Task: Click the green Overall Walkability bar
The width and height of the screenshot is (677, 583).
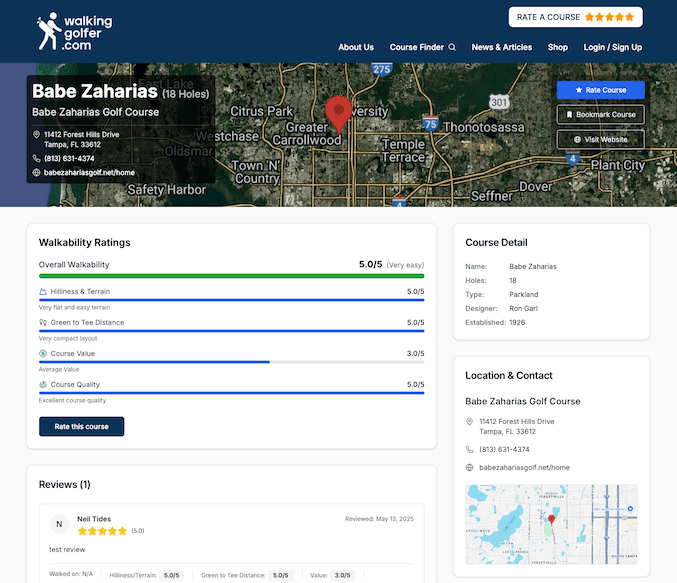Action: [x=231, y=276]
